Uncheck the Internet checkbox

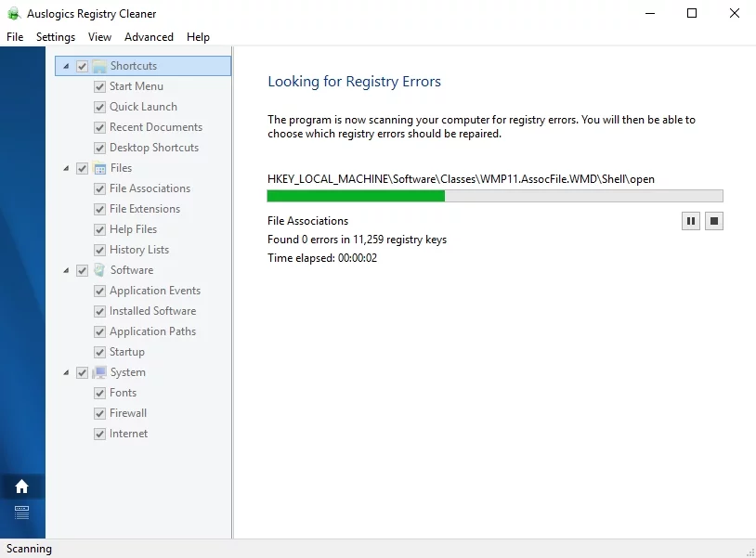coord(99,434)
